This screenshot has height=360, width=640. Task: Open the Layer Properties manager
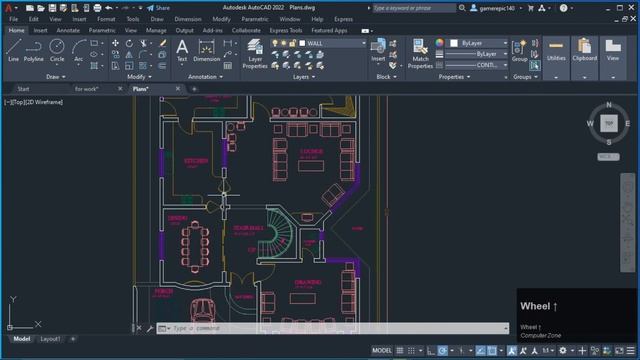tap(255, 53)
